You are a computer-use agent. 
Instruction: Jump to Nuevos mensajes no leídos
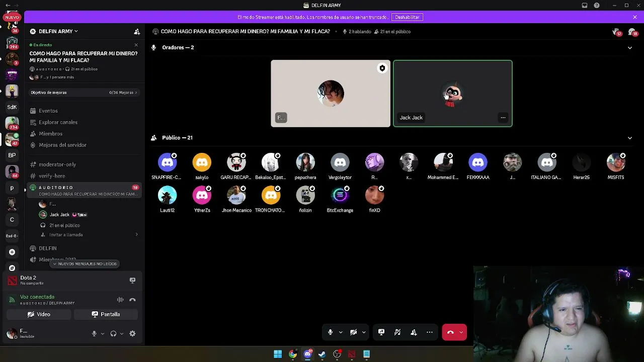pyautogui.click(x=85, y=264)
